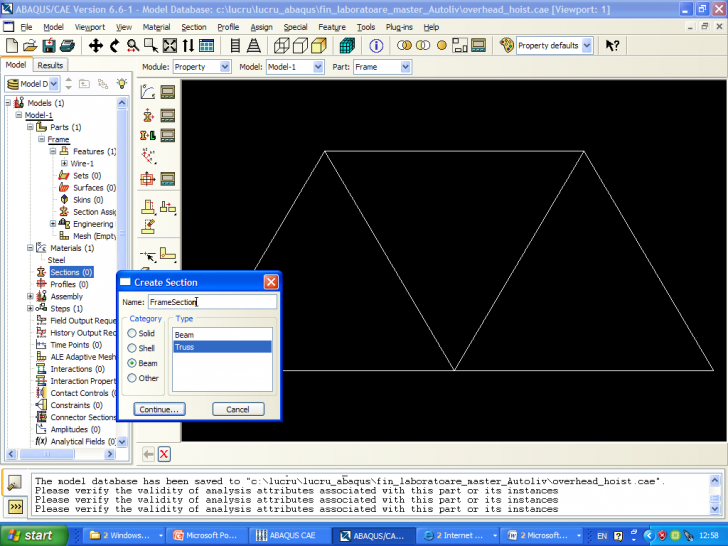Expand the Assembly tree node
The height and width of the screenshot is (546, 728).
click(x=30, y=297)
